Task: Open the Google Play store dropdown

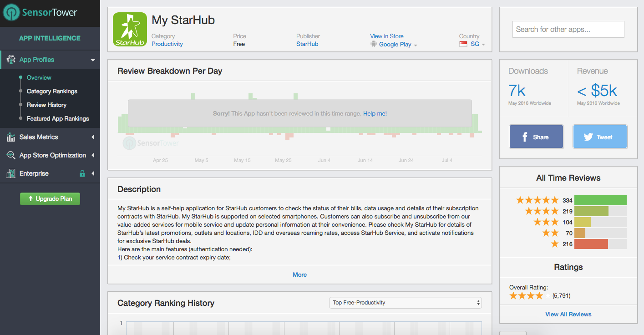Action: tap(395, 45)
